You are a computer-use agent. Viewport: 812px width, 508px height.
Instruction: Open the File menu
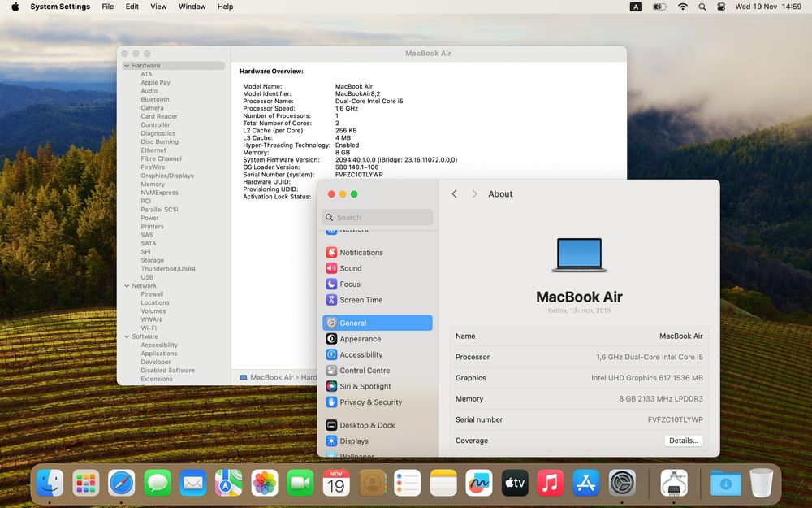108,7
